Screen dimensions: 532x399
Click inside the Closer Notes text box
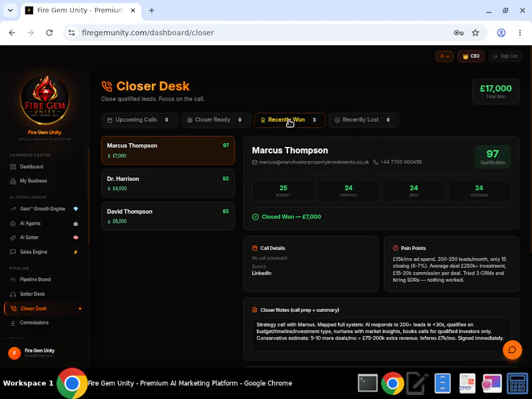coord(381,334)
